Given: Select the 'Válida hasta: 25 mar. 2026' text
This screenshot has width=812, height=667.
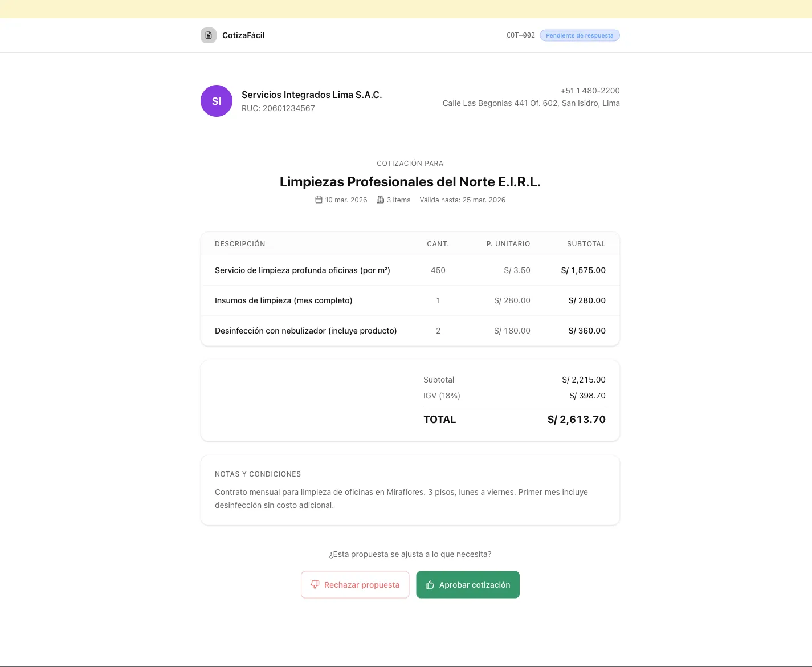Looking at the screenshot, I should tap(462, 200).
